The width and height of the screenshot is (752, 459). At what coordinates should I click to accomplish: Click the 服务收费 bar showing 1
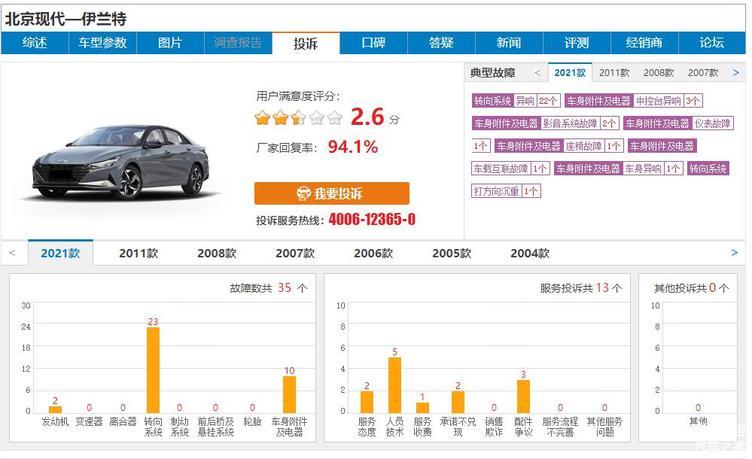click(423, 408)
